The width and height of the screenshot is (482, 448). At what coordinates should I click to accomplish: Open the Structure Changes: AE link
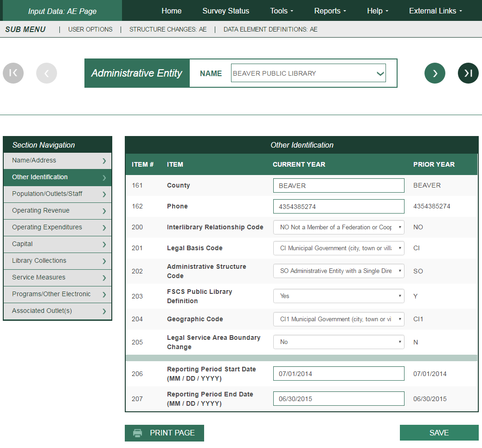click(x=168, y=29)
